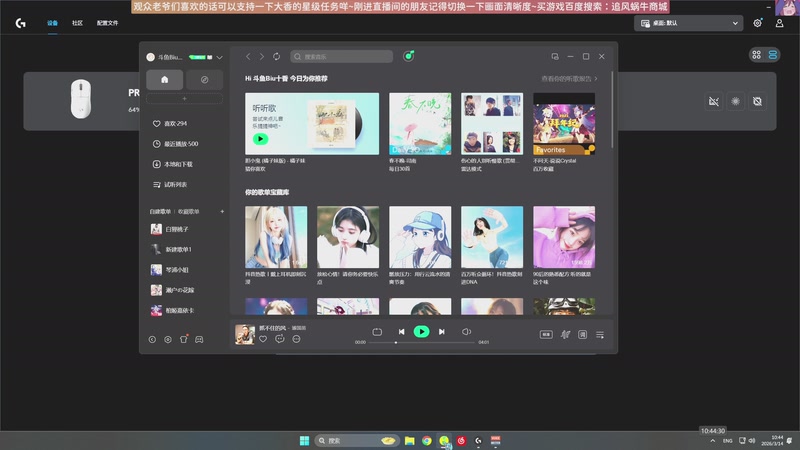Open sidebar settings hexagon icon
This screenshot has height=450, width=800.
(x=168, y=339)
